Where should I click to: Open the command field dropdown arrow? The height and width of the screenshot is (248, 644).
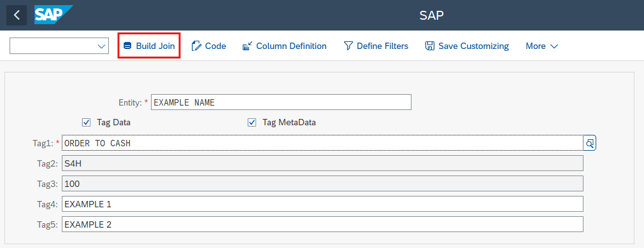tap(101, 46)
